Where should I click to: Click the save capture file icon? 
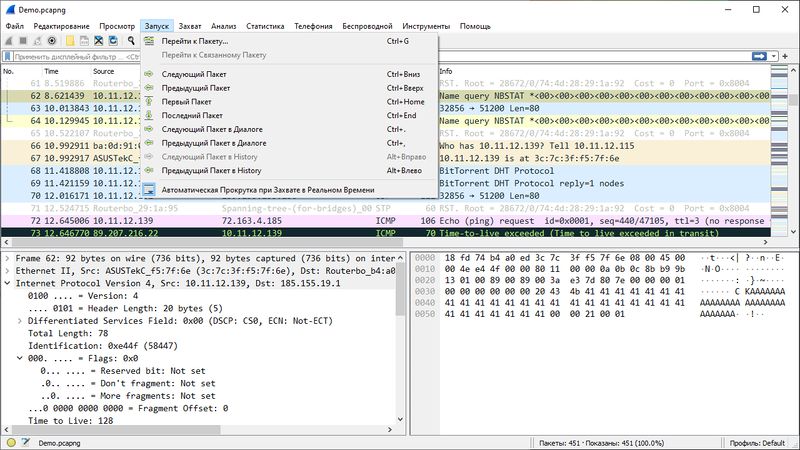click(84, 41)
